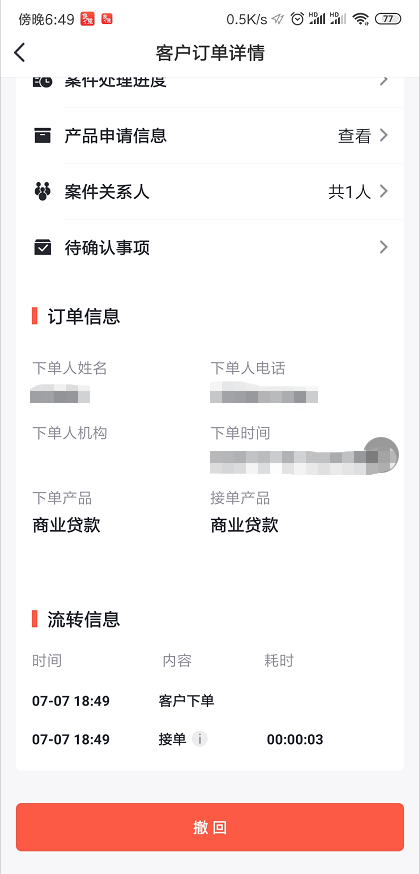The width and height of the screenshot is (420, 874).
Task: Click the pending items checkbox icon
Action: [x=42, y=247]
